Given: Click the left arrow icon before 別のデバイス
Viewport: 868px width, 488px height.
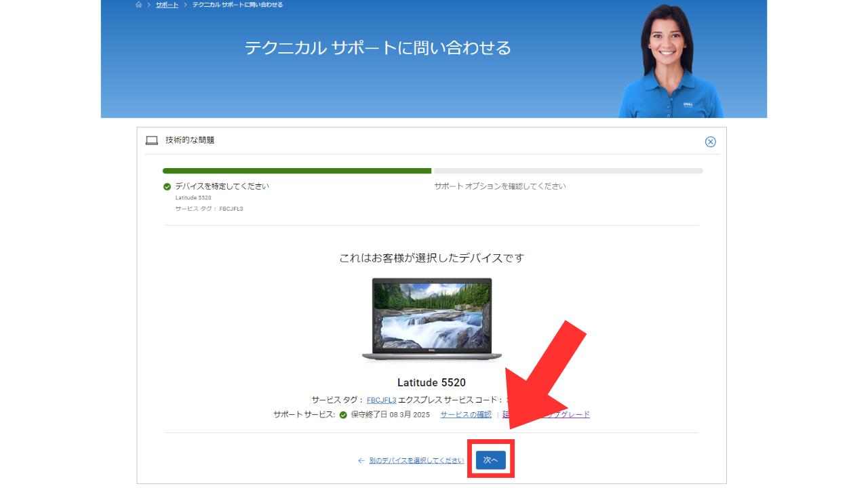Looking at the screenshot, I should 361,461.
